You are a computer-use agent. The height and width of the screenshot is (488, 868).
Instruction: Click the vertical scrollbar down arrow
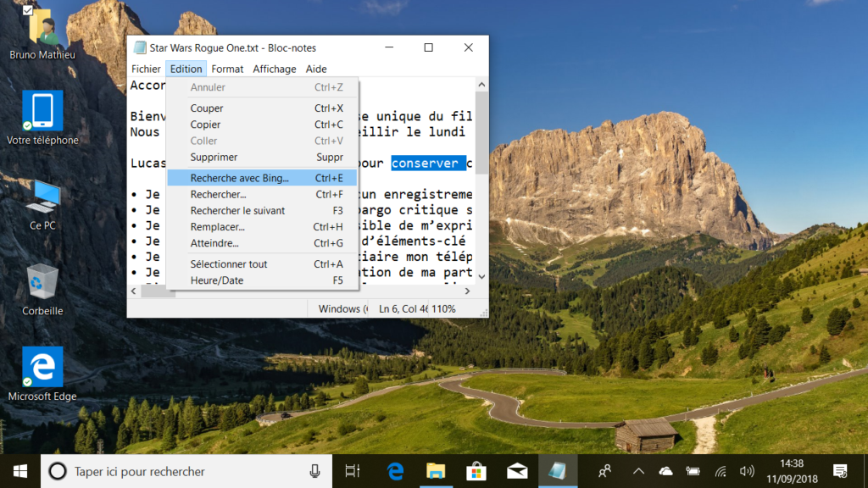coord(481,277)
